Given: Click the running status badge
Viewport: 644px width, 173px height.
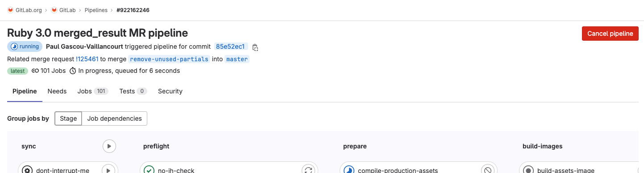Looking at the screenshot, I should 25,46.
